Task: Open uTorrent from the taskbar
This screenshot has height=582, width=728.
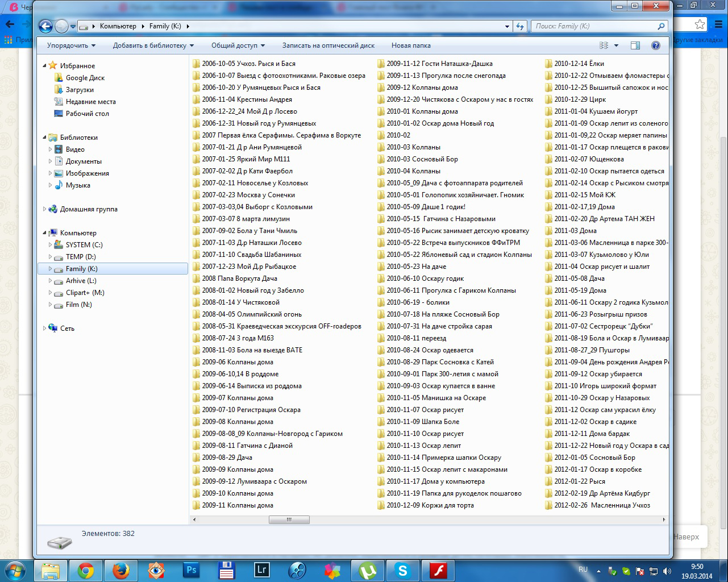Action: point(368,570)
